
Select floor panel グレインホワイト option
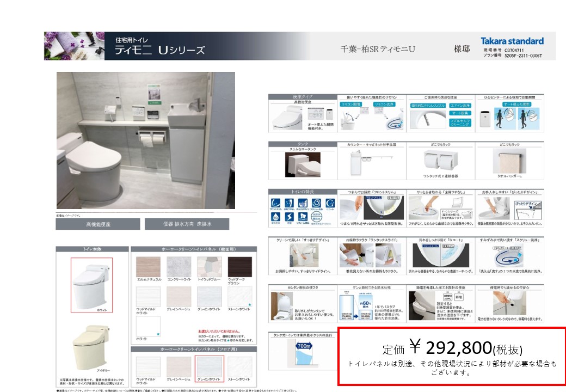coord(210,366)
